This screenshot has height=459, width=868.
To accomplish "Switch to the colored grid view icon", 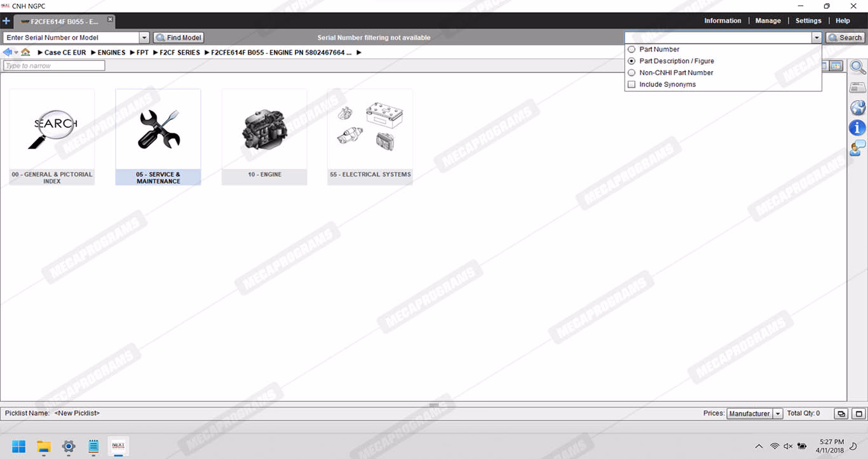I will pyautogui.click(x=836, y=66).
